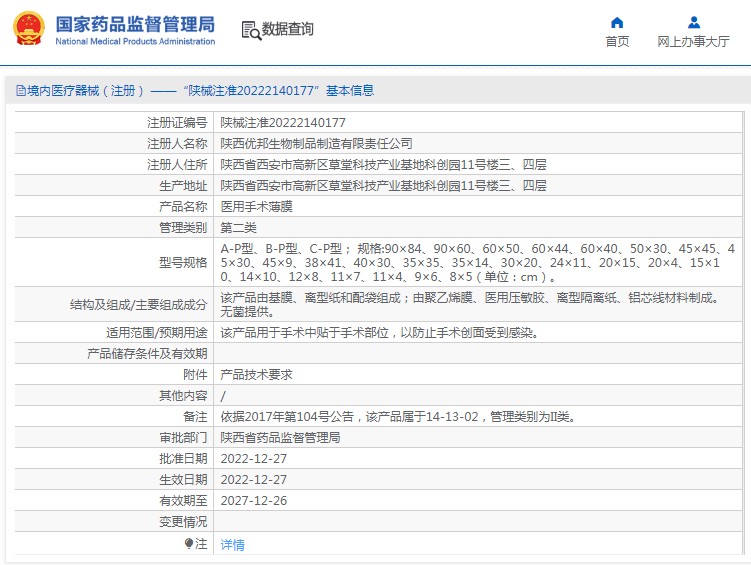751x565 pixels.
Task: Click product name 医用手术薄膜
Action: coord(256,207)
